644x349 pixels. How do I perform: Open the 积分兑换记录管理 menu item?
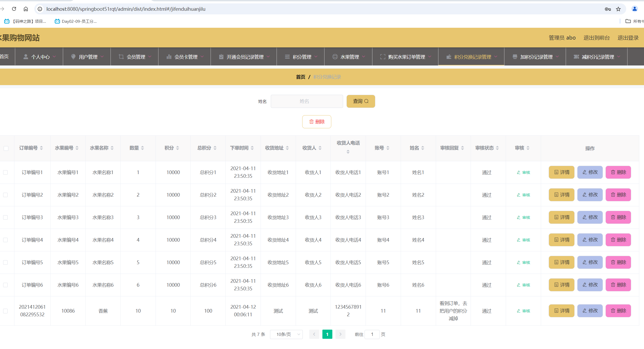(472, 57)
